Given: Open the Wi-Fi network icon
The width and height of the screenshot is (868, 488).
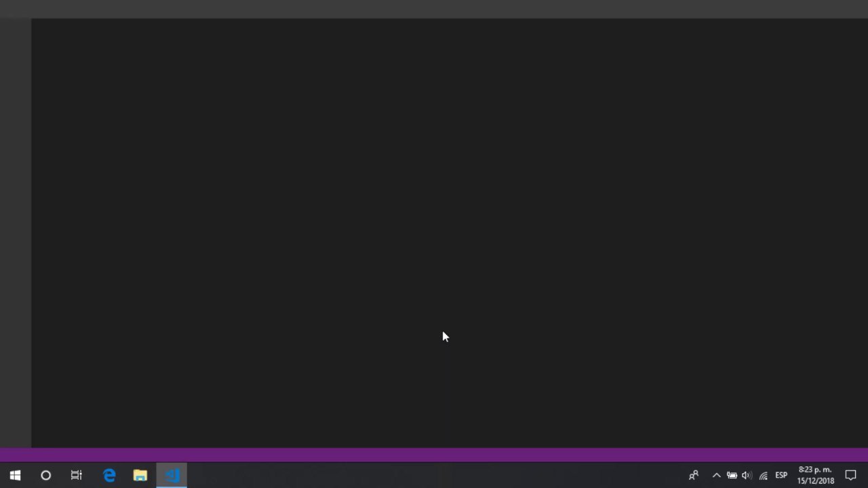Looking at the screenshot, I should coord(763,476).
